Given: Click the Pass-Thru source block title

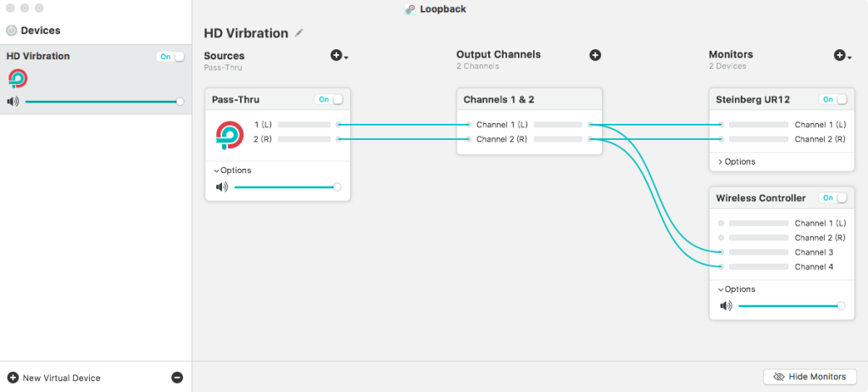Looking at the screenshot, I should (x=236, y=100).
